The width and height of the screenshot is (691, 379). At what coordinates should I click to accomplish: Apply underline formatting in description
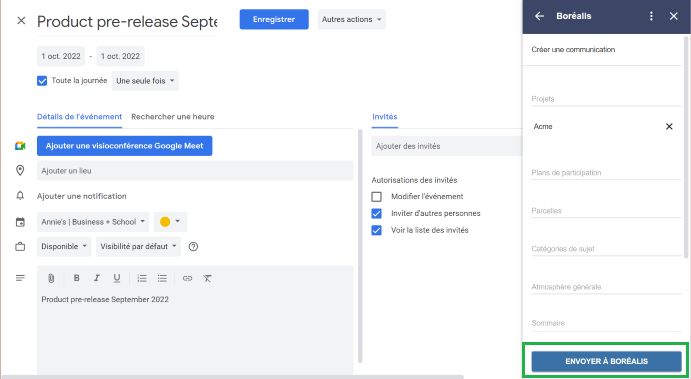(117, 278)
